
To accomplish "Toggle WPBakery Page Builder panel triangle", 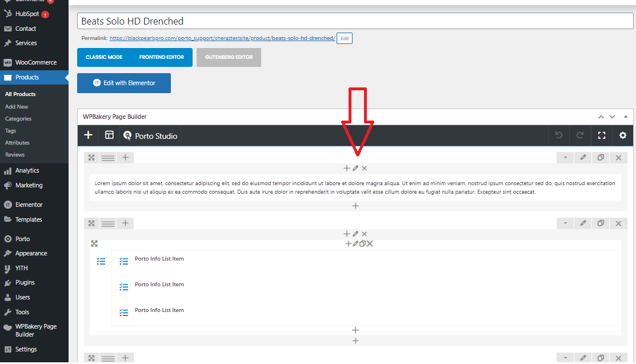I will point(625,117).
